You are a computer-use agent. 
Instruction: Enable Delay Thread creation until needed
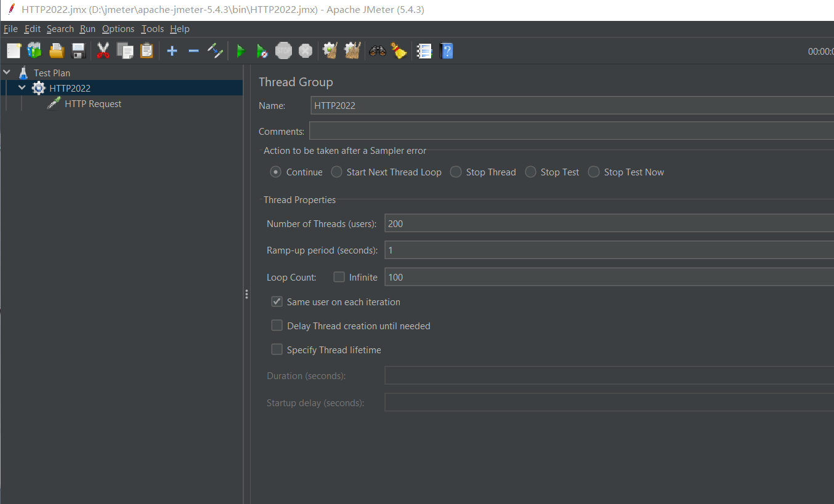277,326
